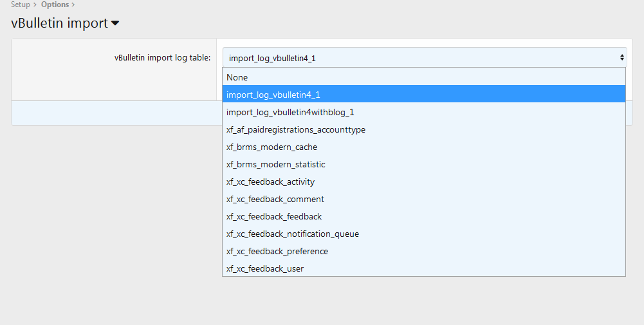Select xf_xc_feedback_feedback table entry
The height and width of the screenshot is (325, 644).
(x=274, y=216)
